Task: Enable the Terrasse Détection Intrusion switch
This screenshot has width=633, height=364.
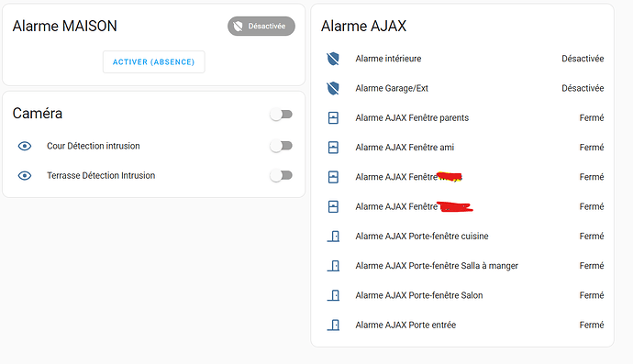Action: 282,175
